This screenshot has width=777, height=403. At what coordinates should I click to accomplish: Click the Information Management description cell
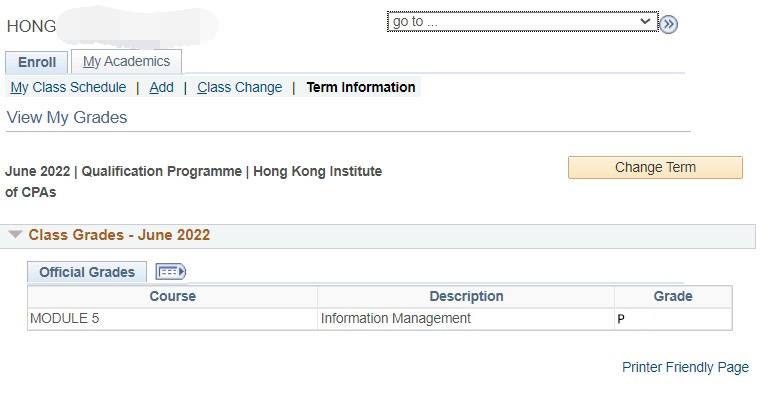tap(466, 319)
